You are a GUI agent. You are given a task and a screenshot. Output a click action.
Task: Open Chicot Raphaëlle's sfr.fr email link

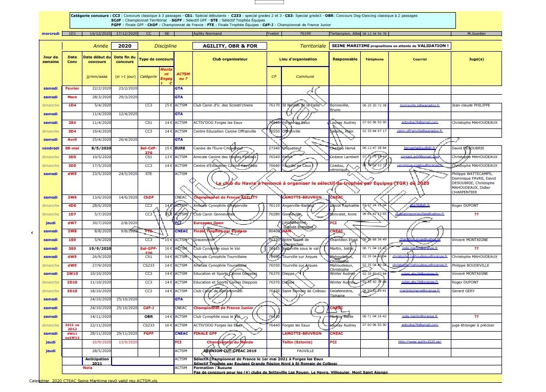point(420,205)
